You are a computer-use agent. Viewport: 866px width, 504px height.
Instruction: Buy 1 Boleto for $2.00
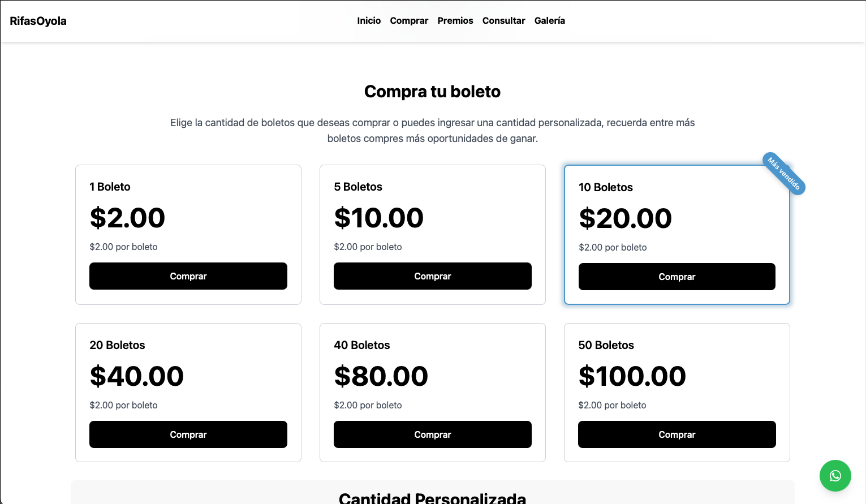(x=188, y=276)
